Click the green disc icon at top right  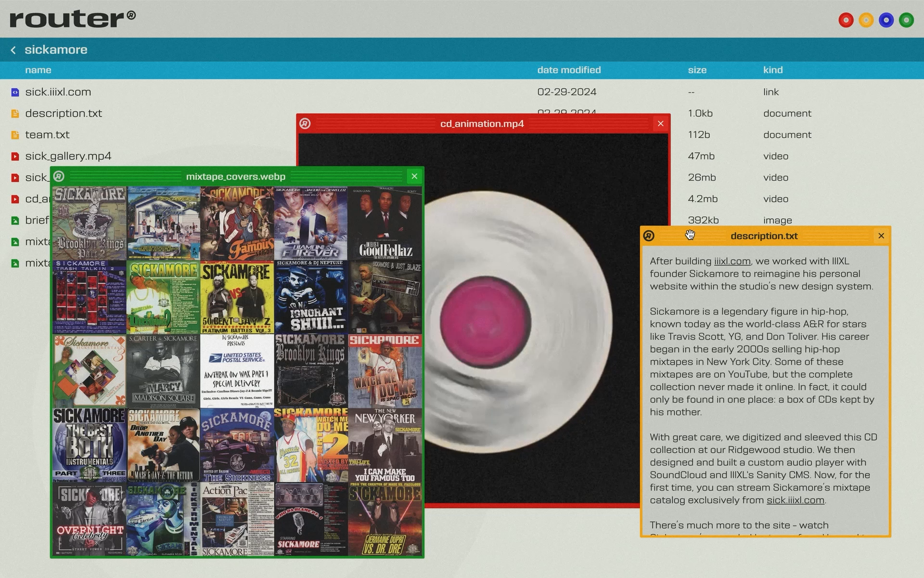906,20
